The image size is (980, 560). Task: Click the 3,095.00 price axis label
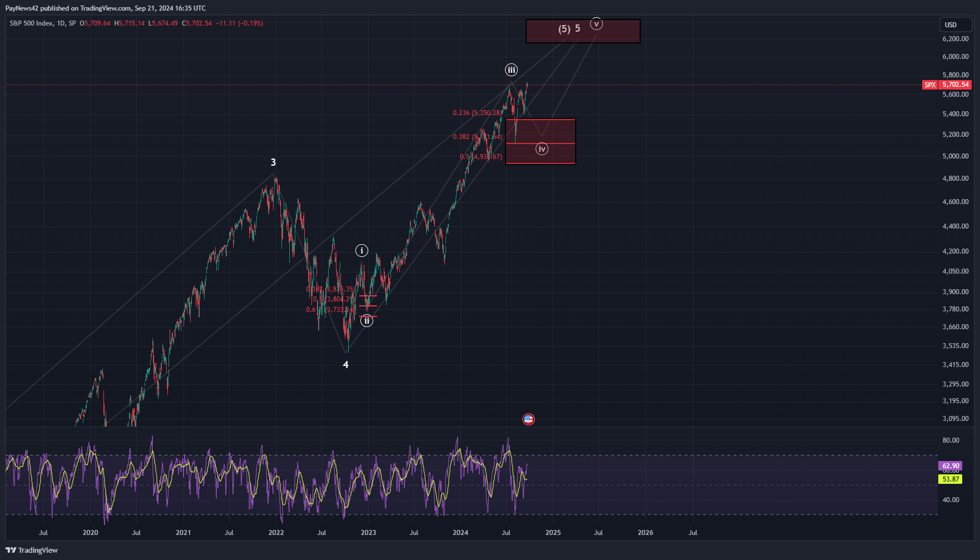pyautogui.click(x=956, y=419)
